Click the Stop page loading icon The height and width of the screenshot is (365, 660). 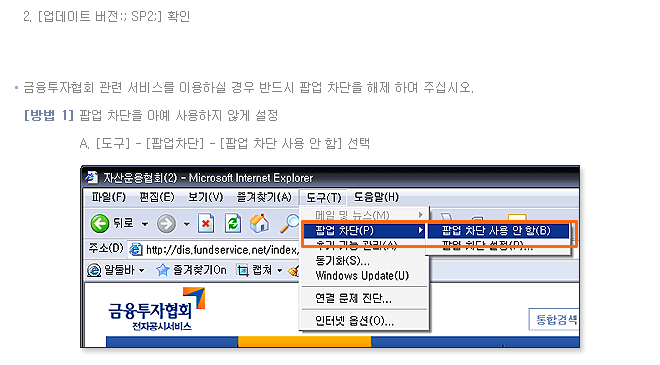tap(206, 224)
